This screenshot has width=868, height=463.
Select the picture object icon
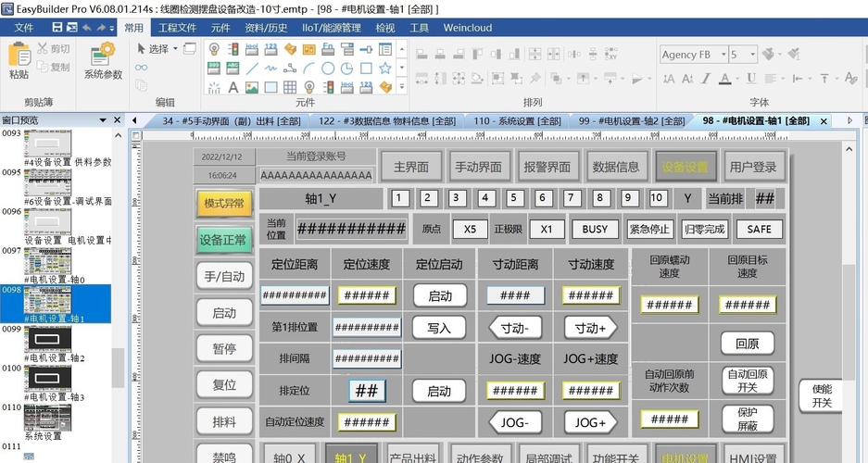coord(252,87)
